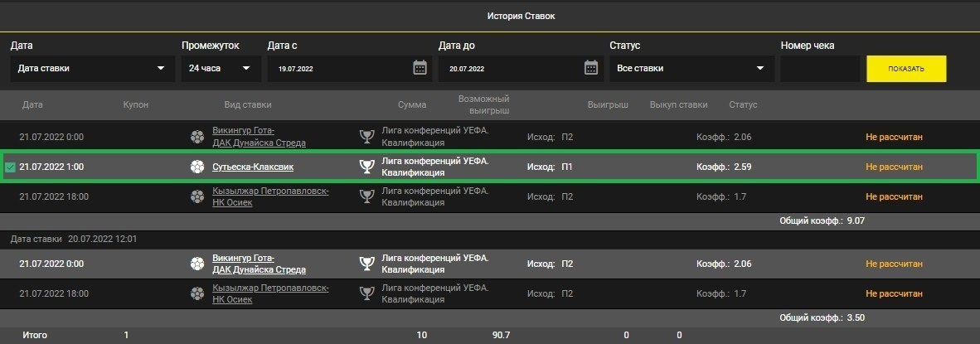Open the 24 часа interval dropdown
980x344 pixels.
(220, 69)
